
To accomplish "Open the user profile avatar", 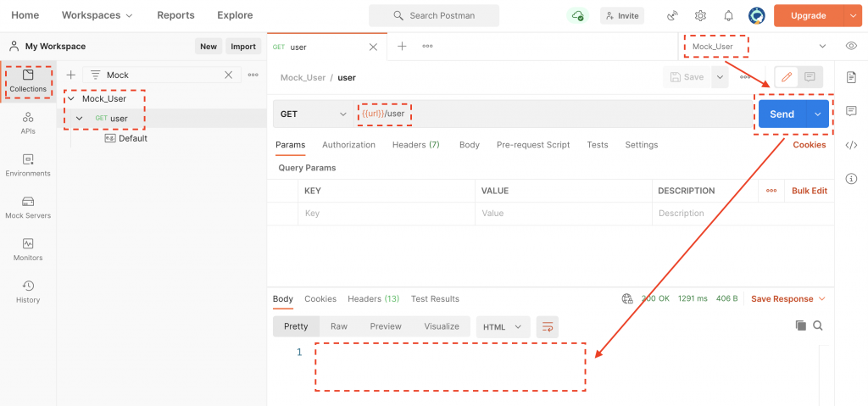I will tap(756, 15).
